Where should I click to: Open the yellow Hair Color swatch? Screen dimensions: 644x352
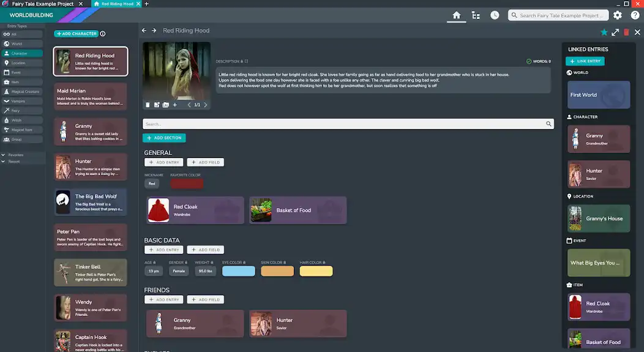pos(316,271)
